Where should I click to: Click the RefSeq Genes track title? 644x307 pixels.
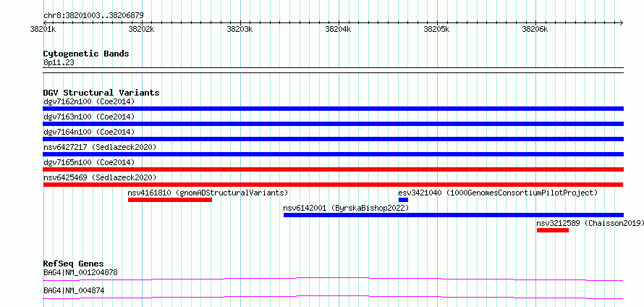tap(74, 264)
